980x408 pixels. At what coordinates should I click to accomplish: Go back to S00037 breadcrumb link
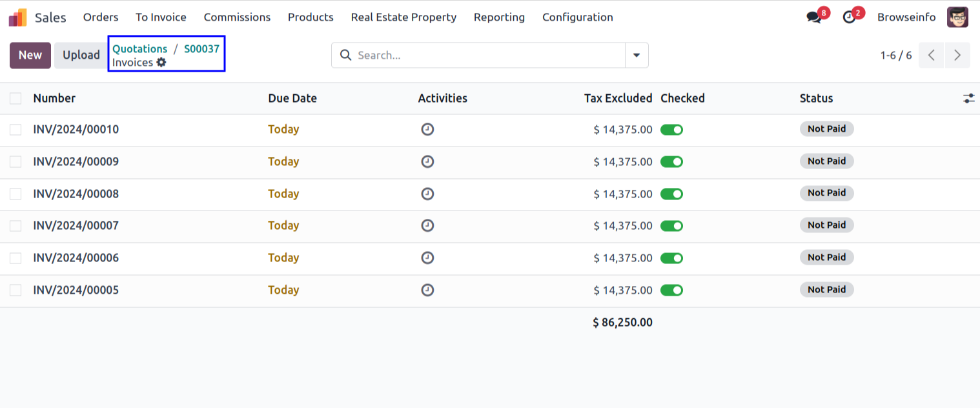[x=201, y=49]
